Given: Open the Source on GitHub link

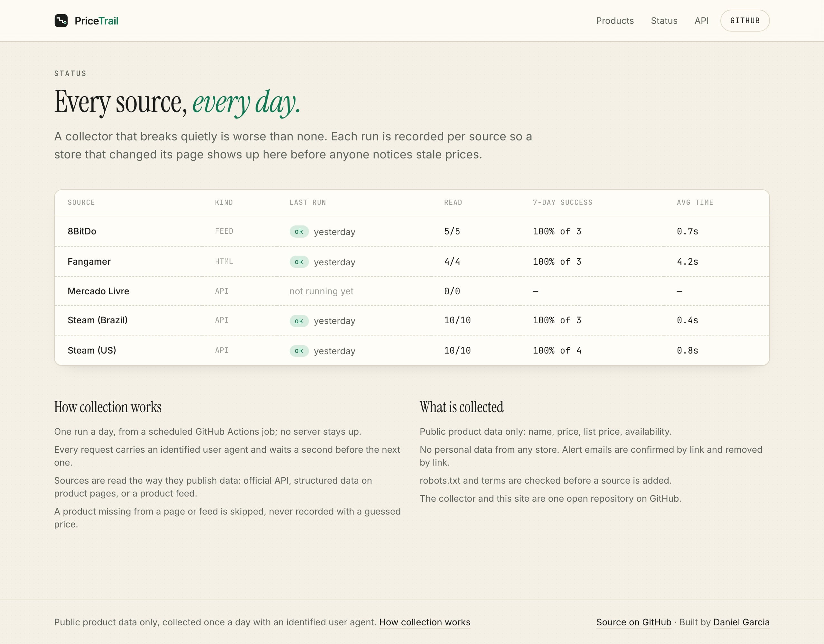Looking at the screenshot, I should (633, 622).
